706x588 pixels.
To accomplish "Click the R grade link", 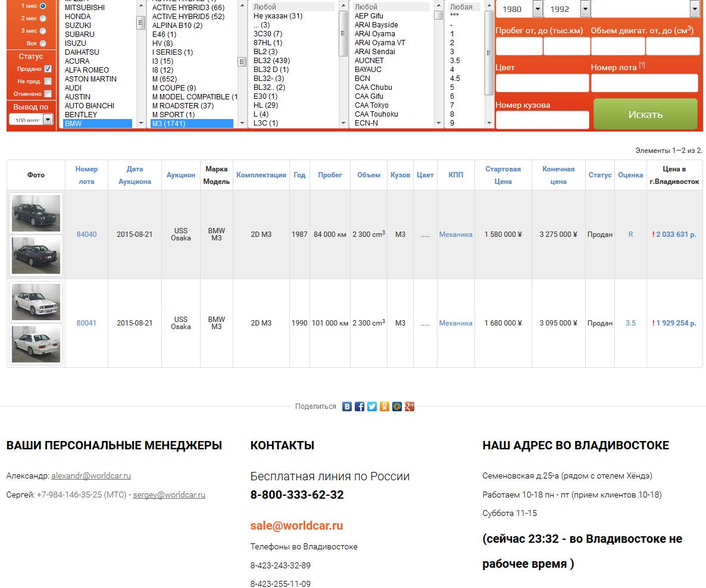I will tap(630, 234).
